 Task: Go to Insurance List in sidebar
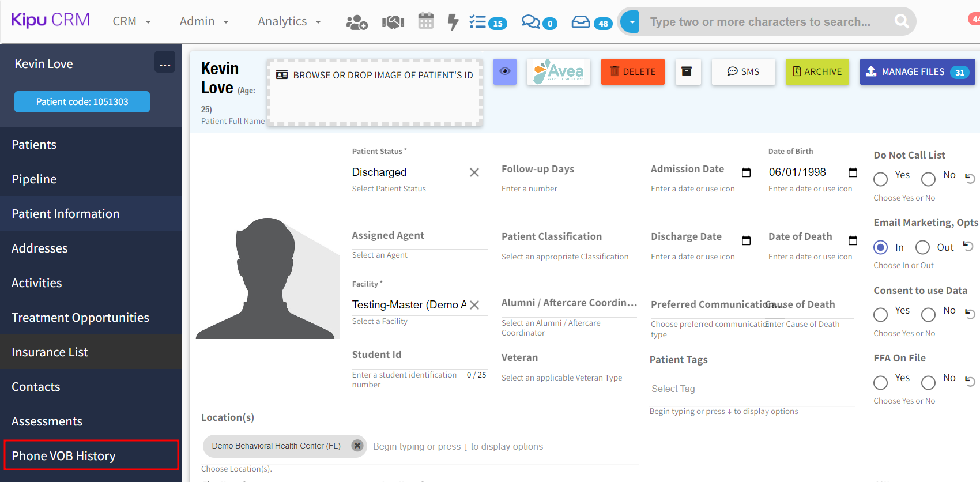91,352
